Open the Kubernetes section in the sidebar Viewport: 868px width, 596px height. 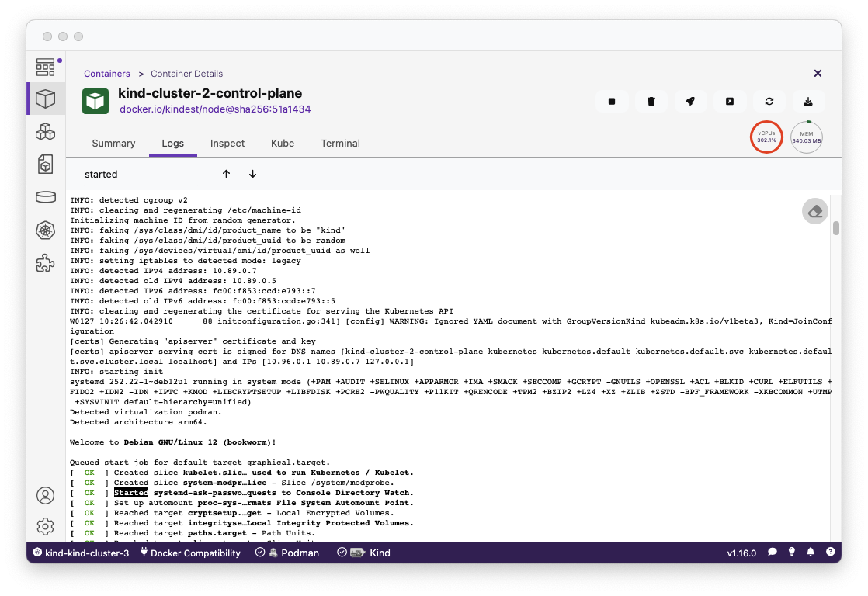[x=46, y=230]
